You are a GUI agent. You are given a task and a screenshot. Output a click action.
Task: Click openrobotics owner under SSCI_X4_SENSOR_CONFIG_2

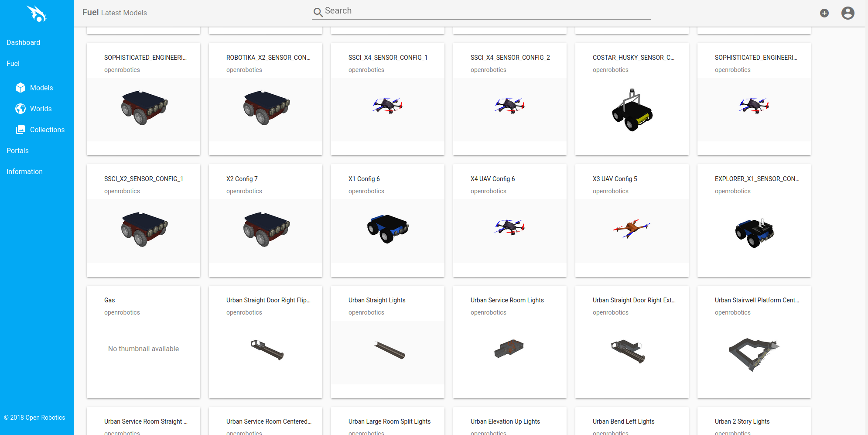point(488,70)
